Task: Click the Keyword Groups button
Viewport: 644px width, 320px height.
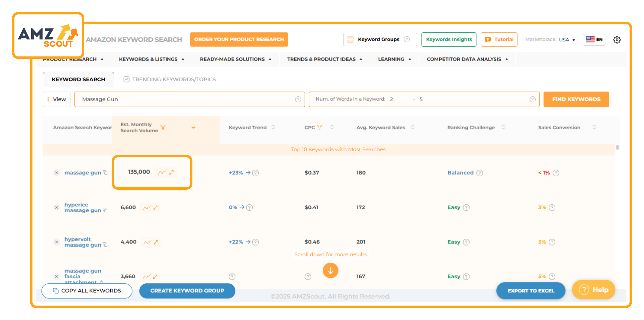Action: pos(380,40)
